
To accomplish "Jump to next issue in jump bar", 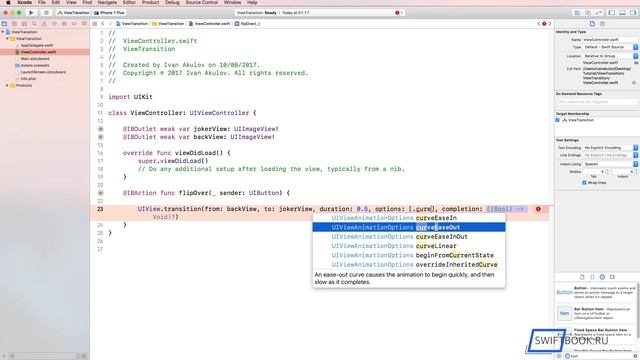I will 549,24.
